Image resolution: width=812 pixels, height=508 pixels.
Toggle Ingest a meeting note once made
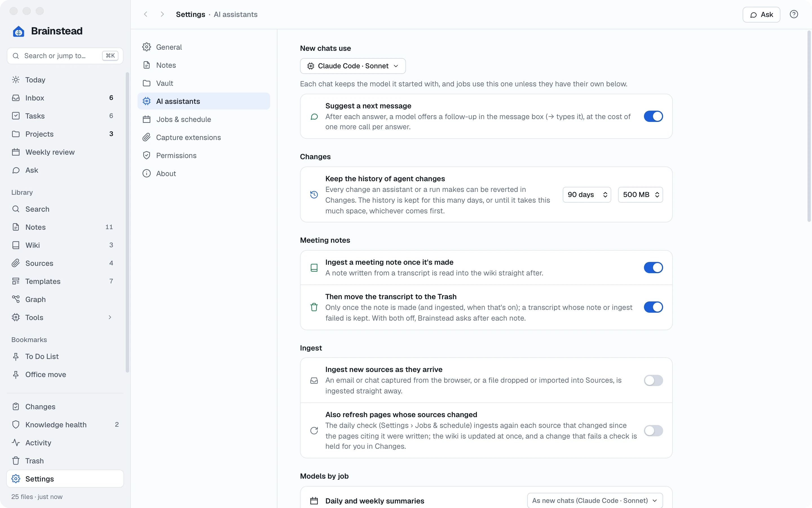coord(653,268)
